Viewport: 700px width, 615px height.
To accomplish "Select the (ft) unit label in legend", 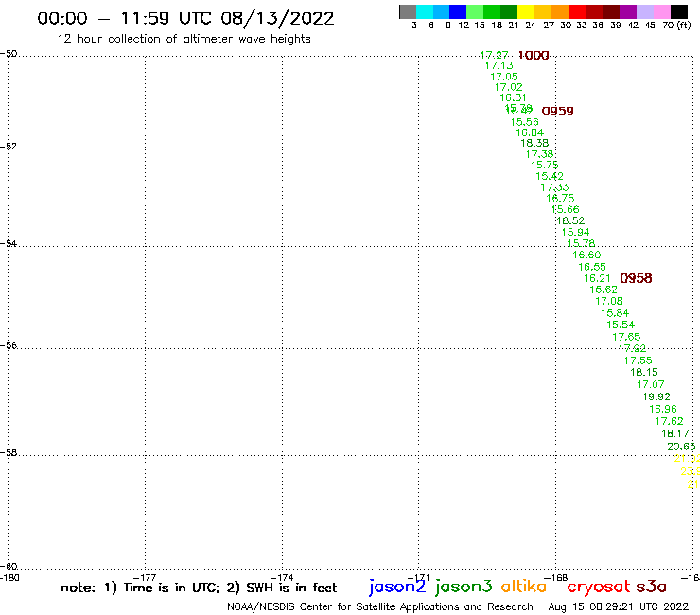I will coord(684,26).
